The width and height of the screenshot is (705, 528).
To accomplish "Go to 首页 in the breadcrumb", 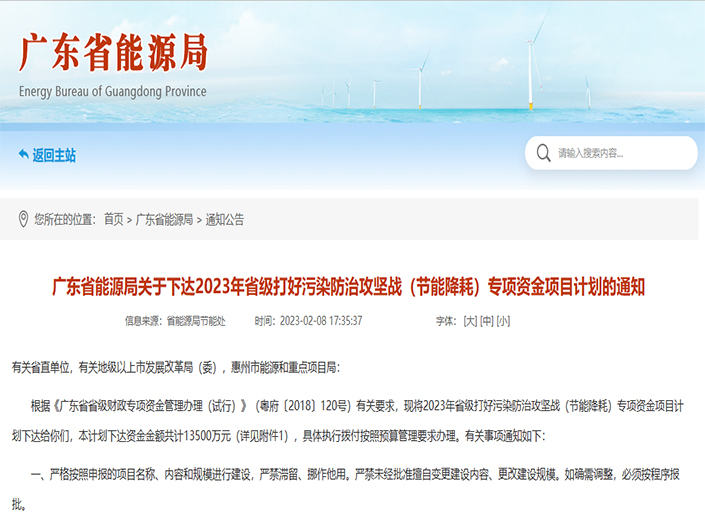I will coord(114,219).
